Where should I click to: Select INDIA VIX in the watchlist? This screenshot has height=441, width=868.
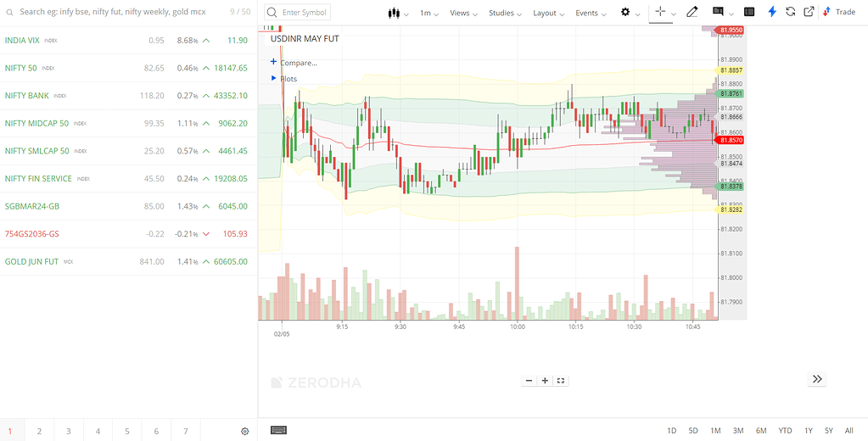(128, 41)
